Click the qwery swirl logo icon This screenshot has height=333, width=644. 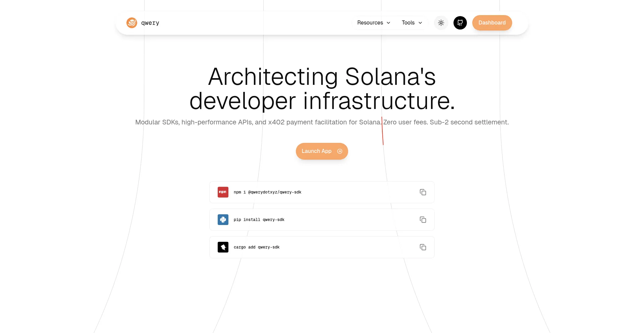point(132,23)
